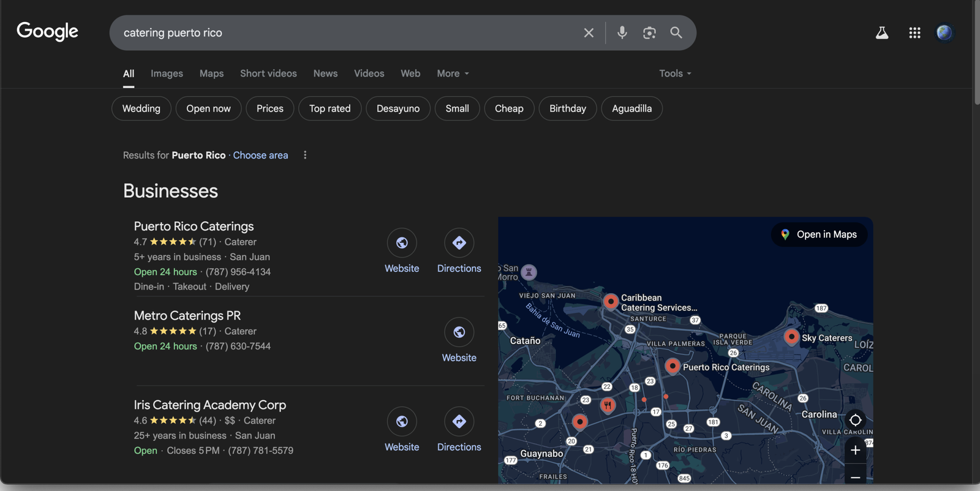Switch to the News tab
This screenshot has width=980, height=491.
tap(325, 73)
